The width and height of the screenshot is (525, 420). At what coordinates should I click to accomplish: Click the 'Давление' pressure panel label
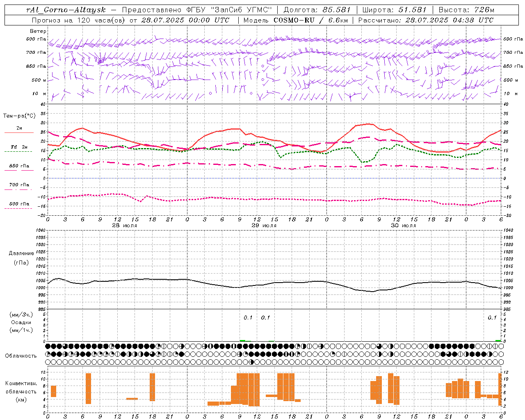pos(21,253)
